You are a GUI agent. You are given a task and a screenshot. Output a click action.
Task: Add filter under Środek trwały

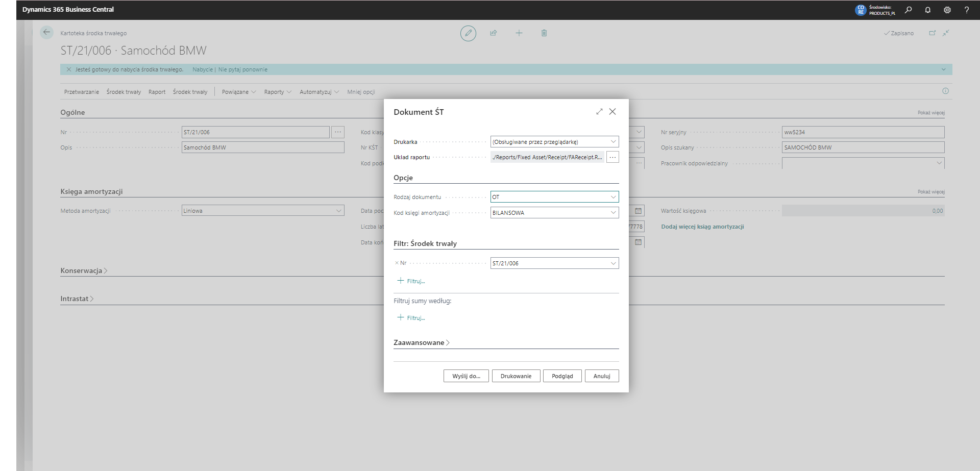coord(411,281)
